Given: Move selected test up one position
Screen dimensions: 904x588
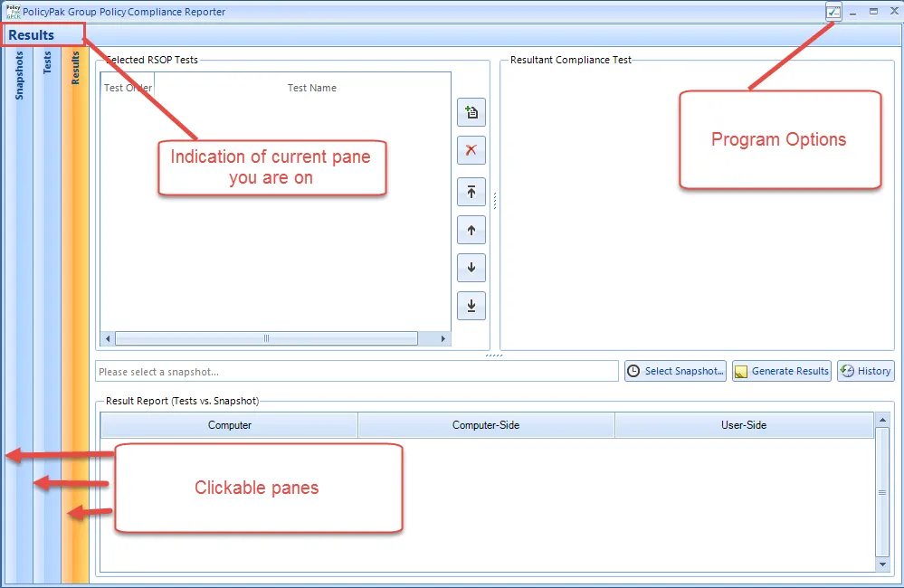Looking at the screenshot, I should coord(471,230).
